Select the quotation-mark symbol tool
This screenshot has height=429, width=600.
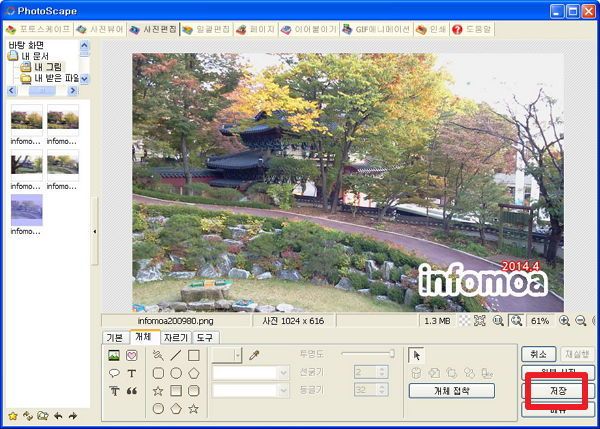point(132,391)
